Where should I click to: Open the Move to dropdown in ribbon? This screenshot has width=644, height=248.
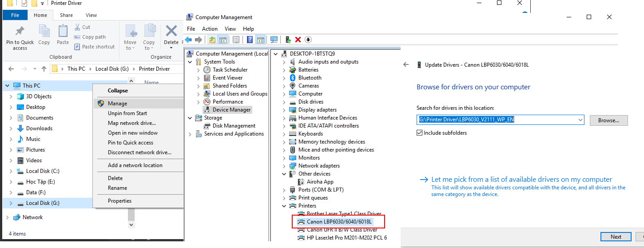pyautogui.click(x=130, y=37)
